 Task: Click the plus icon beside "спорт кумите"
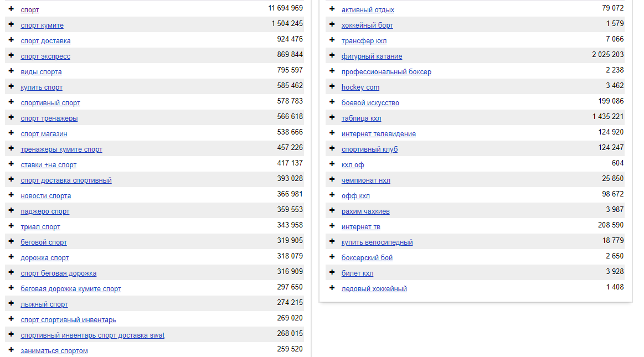point(11,24)
